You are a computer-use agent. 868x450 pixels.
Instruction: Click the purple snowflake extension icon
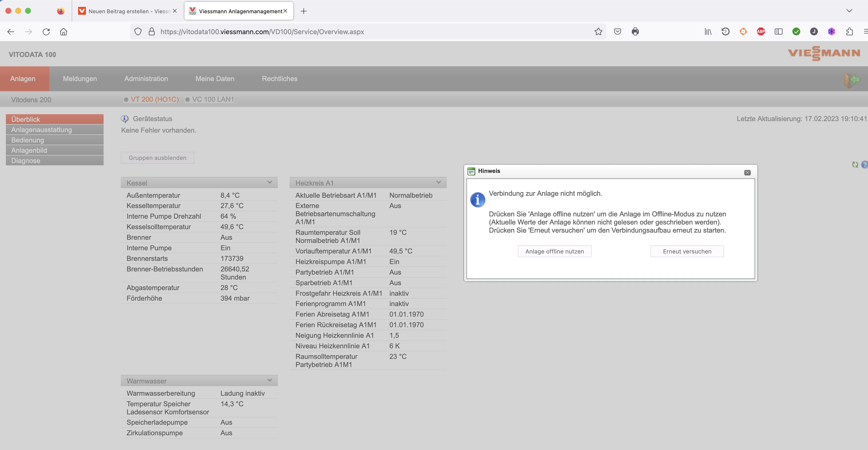pos(832,32)
